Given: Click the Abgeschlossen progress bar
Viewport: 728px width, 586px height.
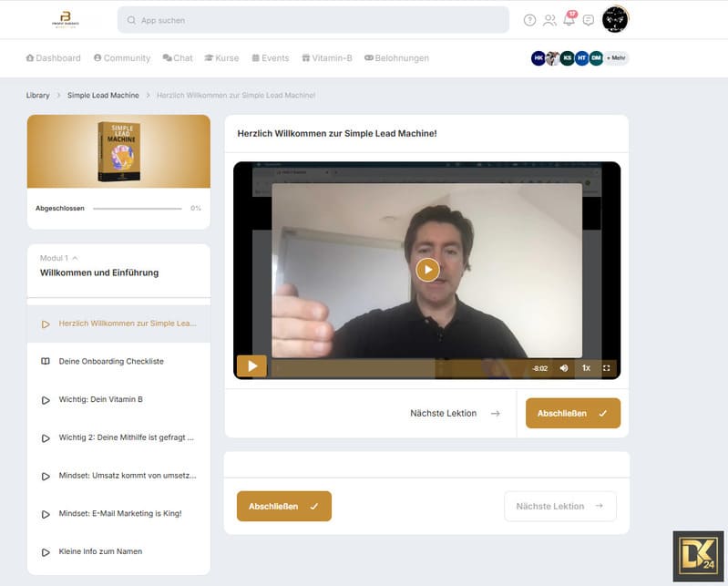Looking at the screenshot, I should pyautogui.click(x=138, y=209).
